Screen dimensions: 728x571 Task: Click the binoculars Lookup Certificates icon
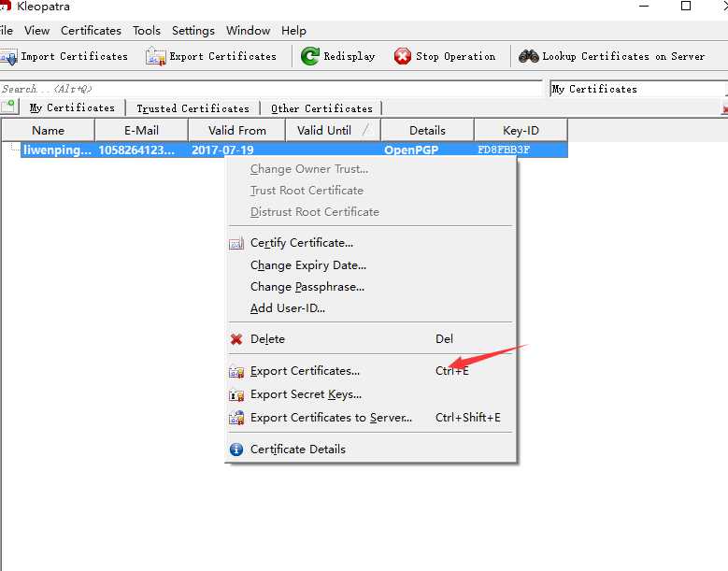[x=528, y=57]
